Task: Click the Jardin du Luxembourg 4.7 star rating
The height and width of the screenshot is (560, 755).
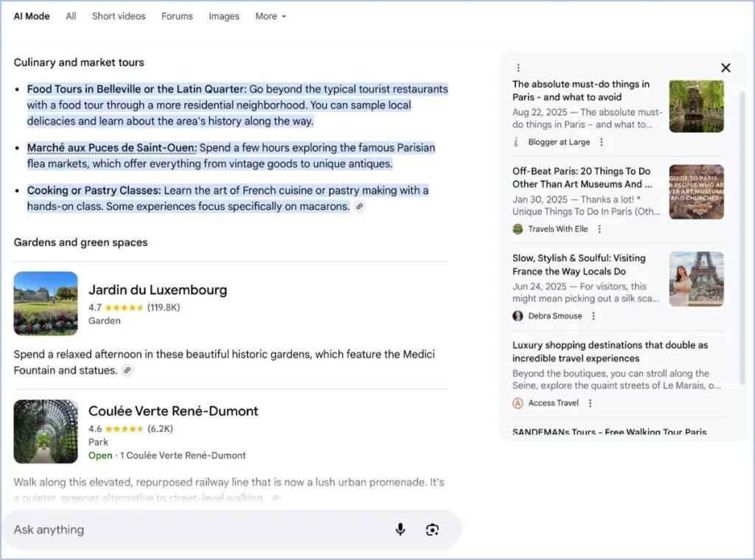Action: [x=124, y=307]
